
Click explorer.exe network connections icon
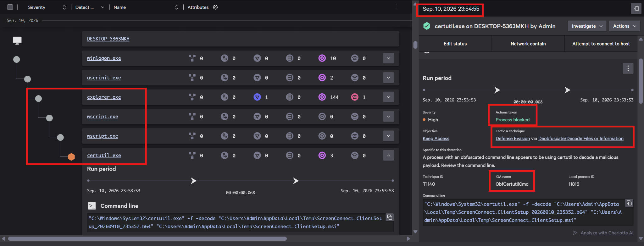point(355,97)
